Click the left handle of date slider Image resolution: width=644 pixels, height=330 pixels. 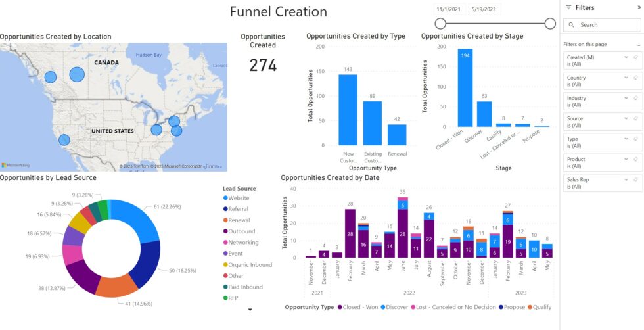440,24
